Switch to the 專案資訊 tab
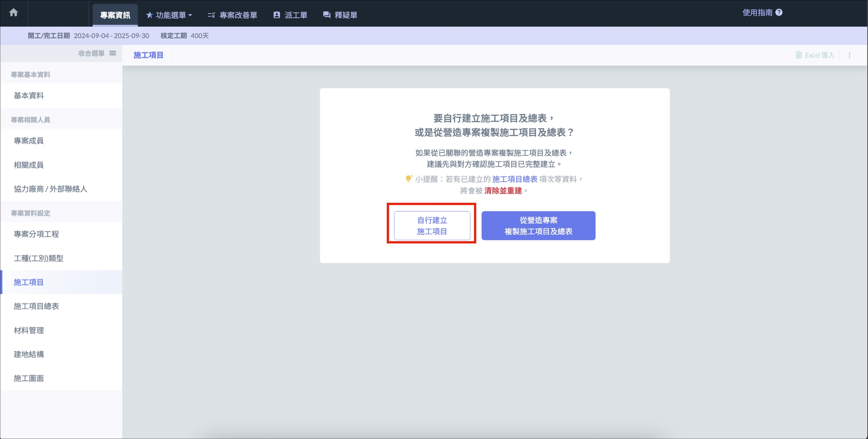 pos(115,15)
